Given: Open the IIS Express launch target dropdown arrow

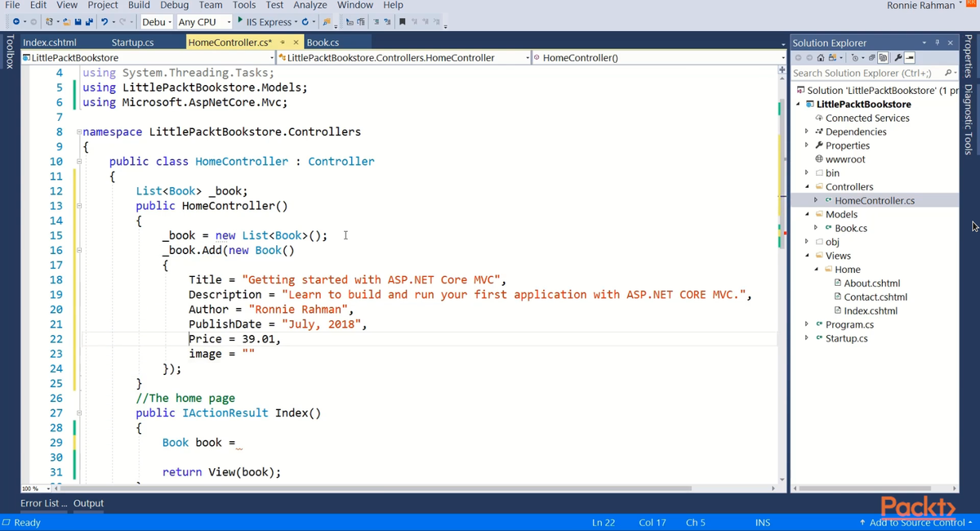Looking at the screenshot, I should 295,22.
